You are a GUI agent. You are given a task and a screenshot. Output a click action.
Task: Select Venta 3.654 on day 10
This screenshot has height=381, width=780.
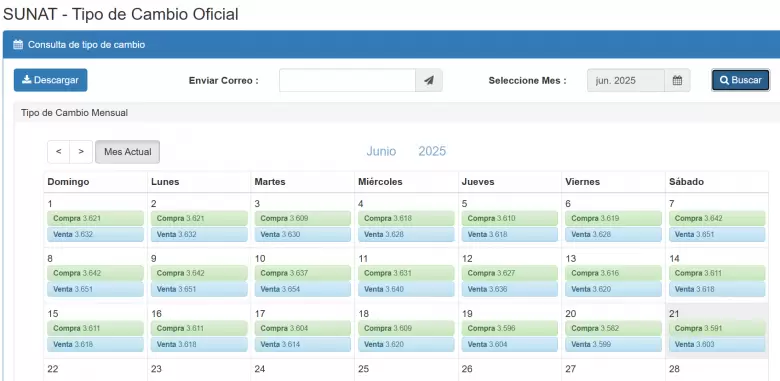coord(302,289)
